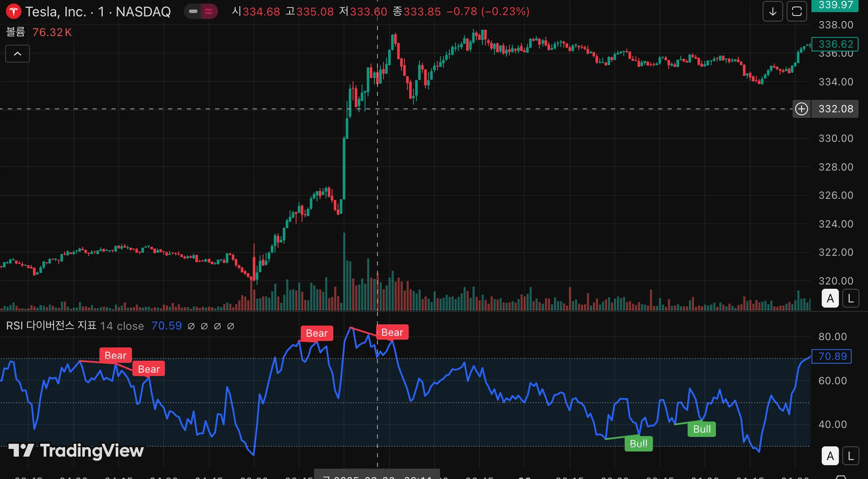Click the rightmost Bear divergence label

pos(392,333)
